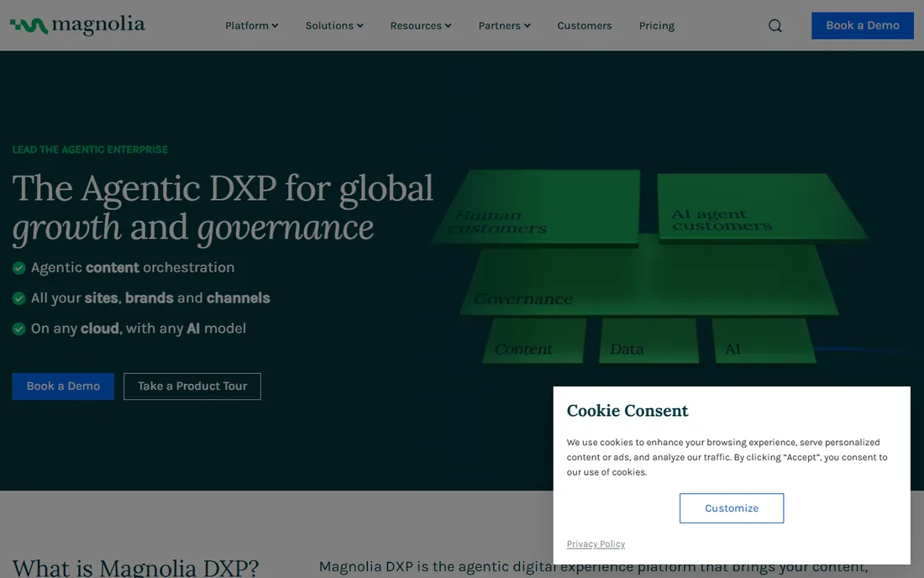Click the green checkmark beside content orchestration
The height and width of the screenshot is (578, 924).
(x=18, y=268)
